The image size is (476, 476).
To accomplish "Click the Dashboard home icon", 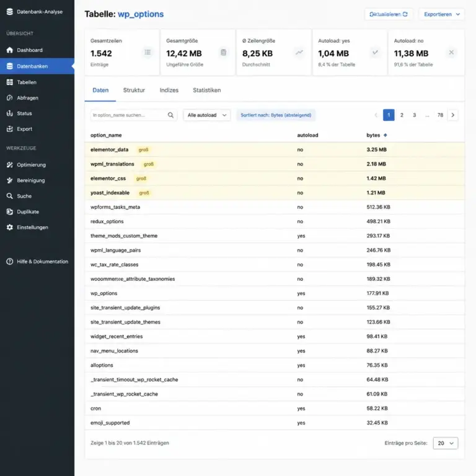I will click(x=10, y=50).
